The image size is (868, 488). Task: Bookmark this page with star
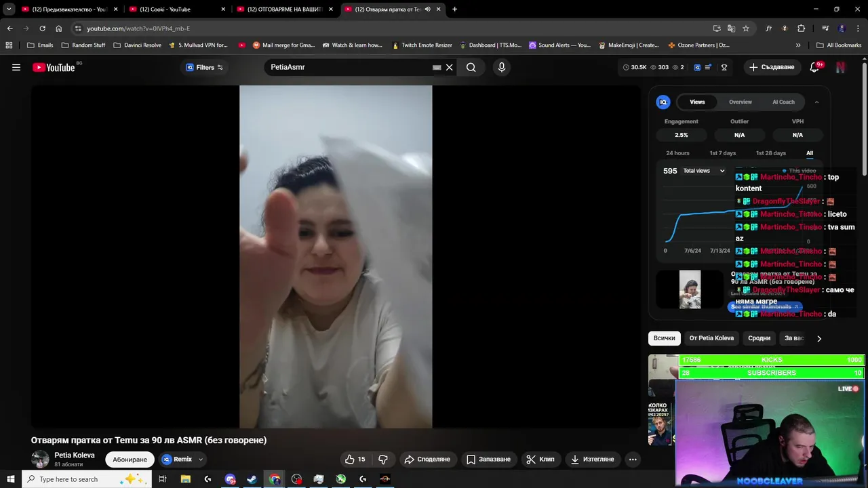tap(746, 28)
